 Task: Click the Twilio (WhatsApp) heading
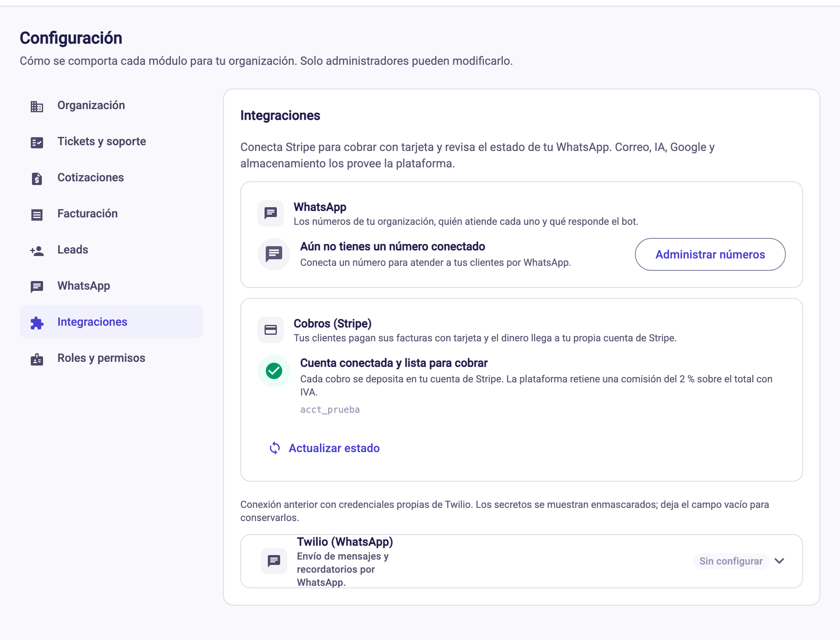pyautogui.click(x=345, y=542)
